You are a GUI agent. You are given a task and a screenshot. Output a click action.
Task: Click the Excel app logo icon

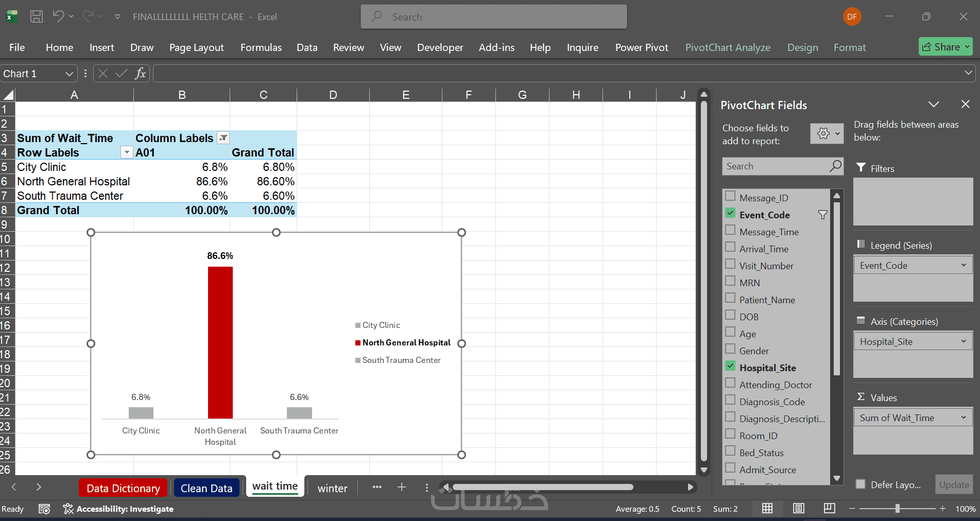click(x=11, y=16)
